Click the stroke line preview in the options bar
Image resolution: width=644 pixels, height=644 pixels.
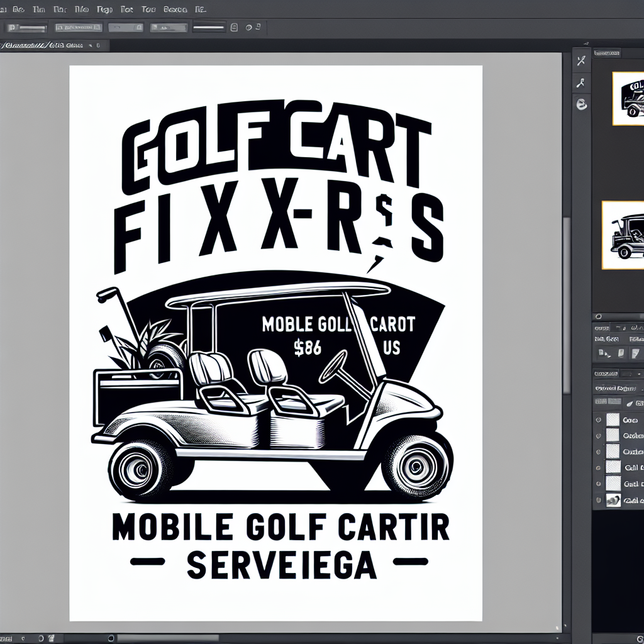pos(209,28)
